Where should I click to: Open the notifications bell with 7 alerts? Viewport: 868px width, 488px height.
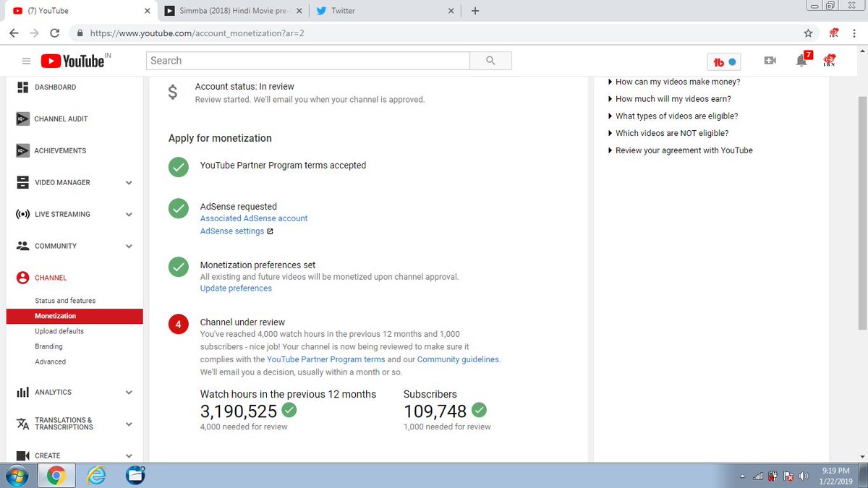pyautogui.click(x=802, y=60)
